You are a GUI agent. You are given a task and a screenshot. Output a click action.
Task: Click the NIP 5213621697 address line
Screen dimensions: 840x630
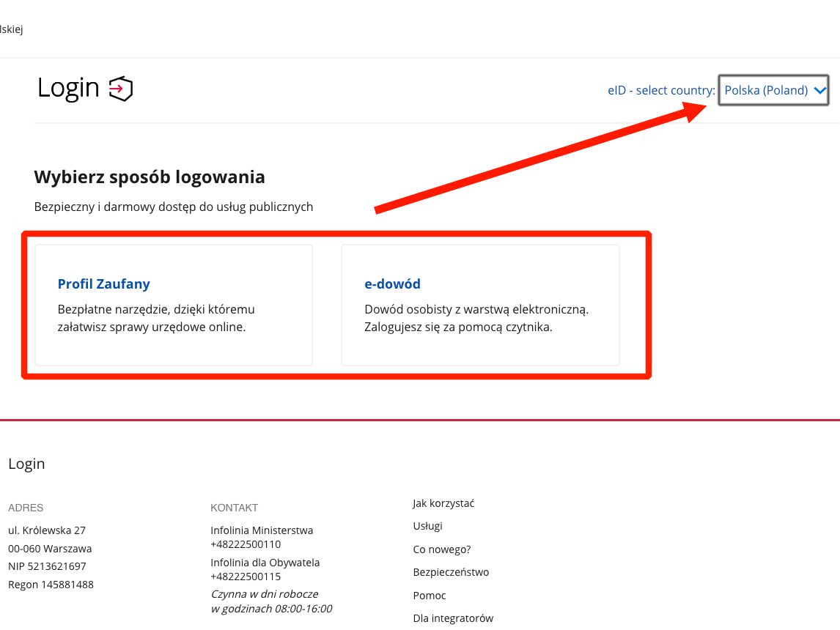point(47,566)
